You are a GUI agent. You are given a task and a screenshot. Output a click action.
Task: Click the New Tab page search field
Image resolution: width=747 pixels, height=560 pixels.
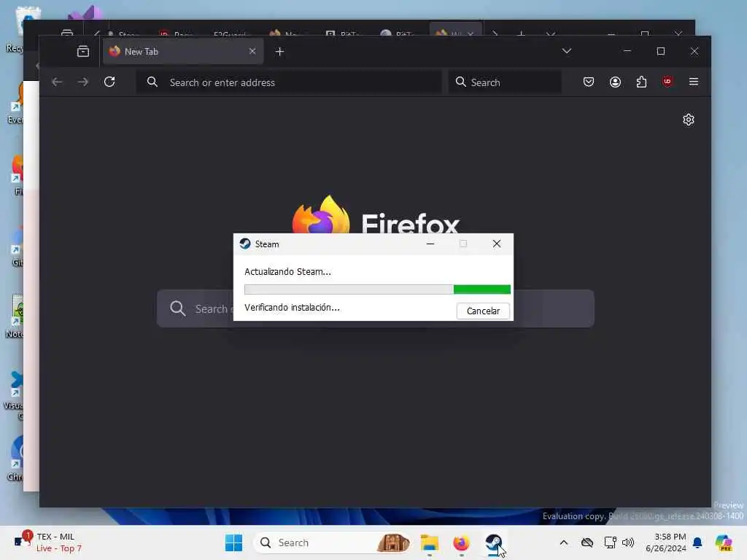pyautogui.click(x=376, y=308)
